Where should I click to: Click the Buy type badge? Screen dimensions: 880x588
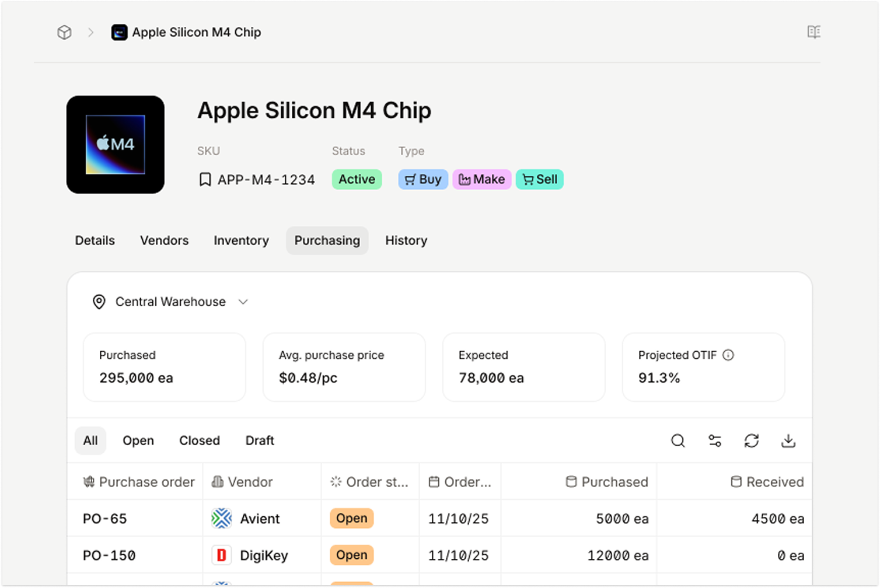point(423,179)
